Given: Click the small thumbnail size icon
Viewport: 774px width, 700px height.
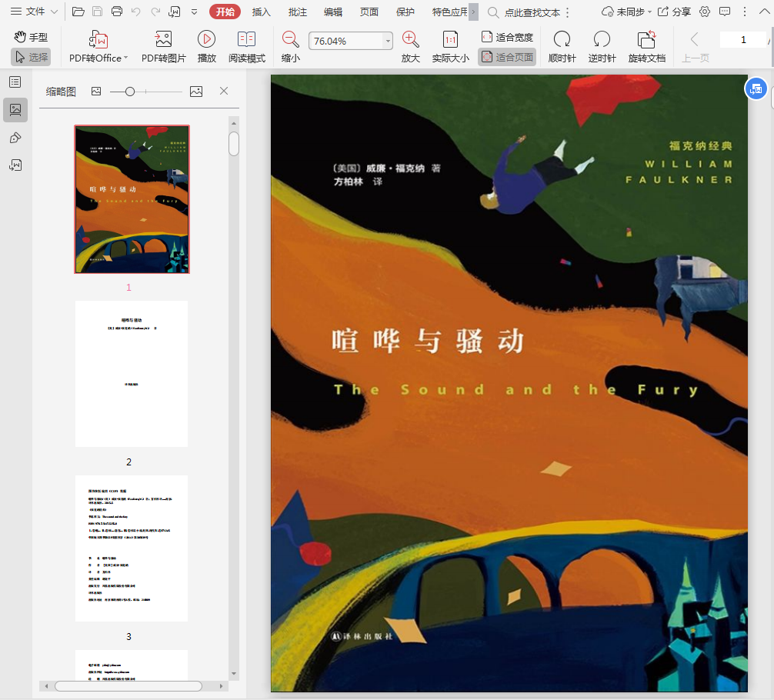Looking at the screenshot, I should tap(96, 91).
